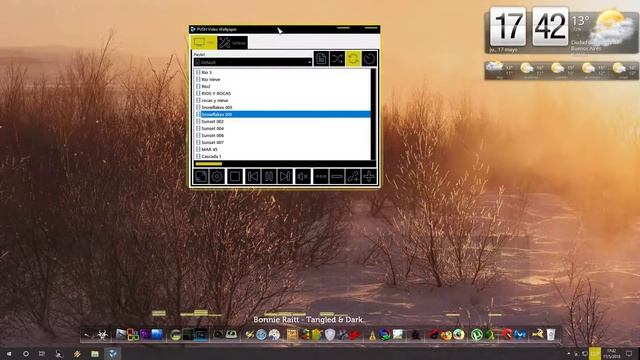
Task: Open the interval timer icon
Action: pyautogui.click(x=369, y=59)
